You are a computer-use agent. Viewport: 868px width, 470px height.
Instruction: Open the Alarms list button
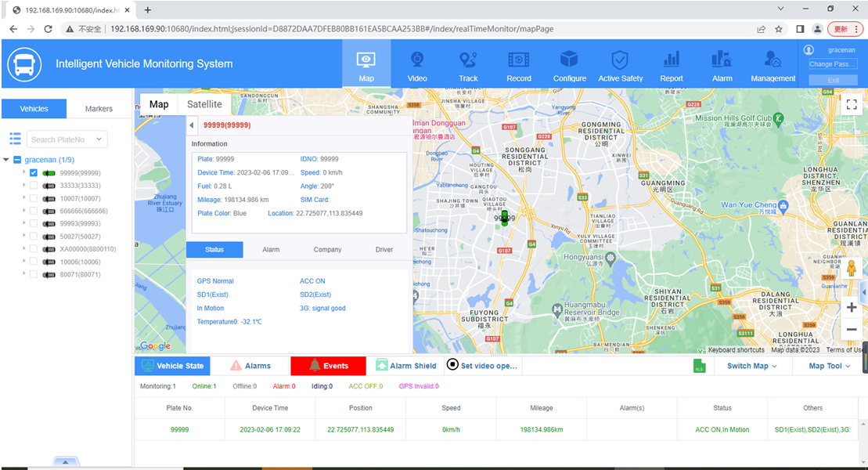[x=250, y=366]
